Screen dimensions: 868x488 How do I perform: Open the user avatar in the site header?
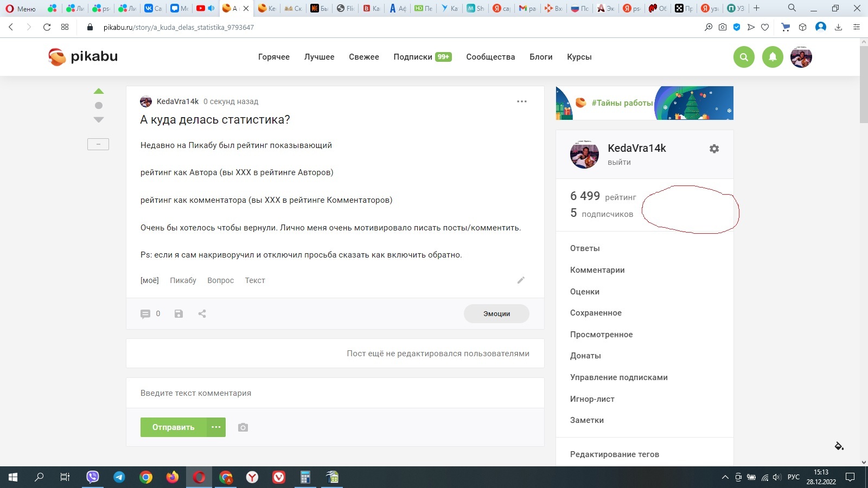click(x=801, y=57)
